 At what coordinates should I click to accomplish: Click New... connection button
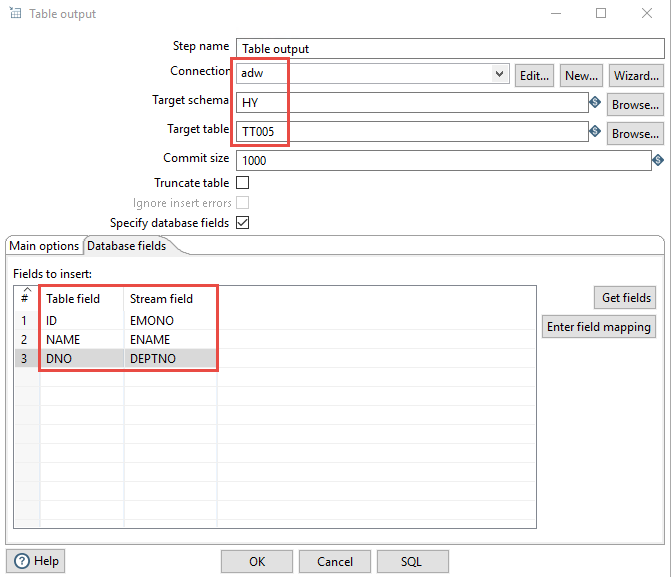pos(581,75)
